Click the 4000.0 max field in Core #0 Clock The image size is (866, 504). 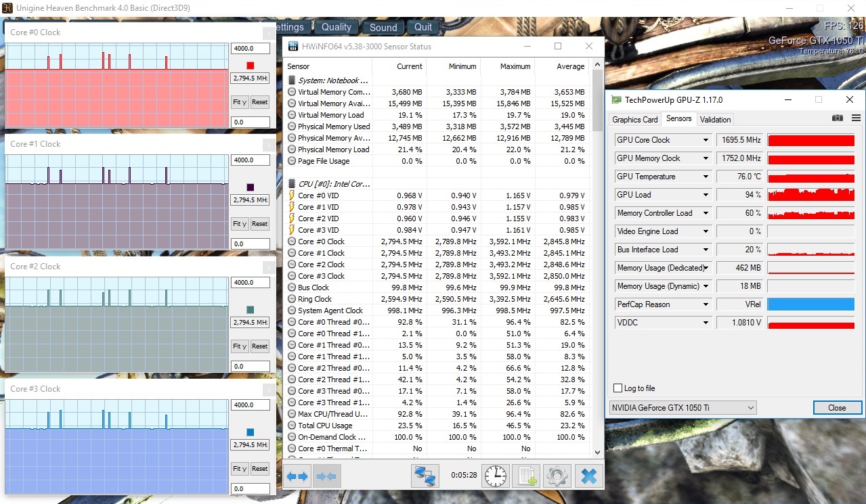(x=250, y=49)
